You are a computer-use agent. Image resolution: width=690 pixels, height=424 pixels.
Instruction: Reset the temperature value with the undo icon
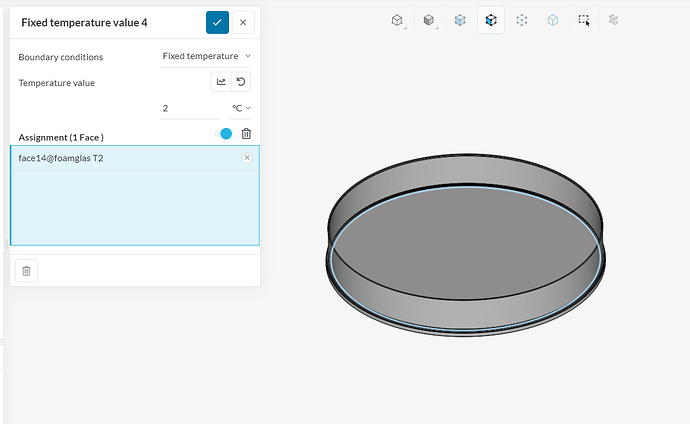coord(240,82)
